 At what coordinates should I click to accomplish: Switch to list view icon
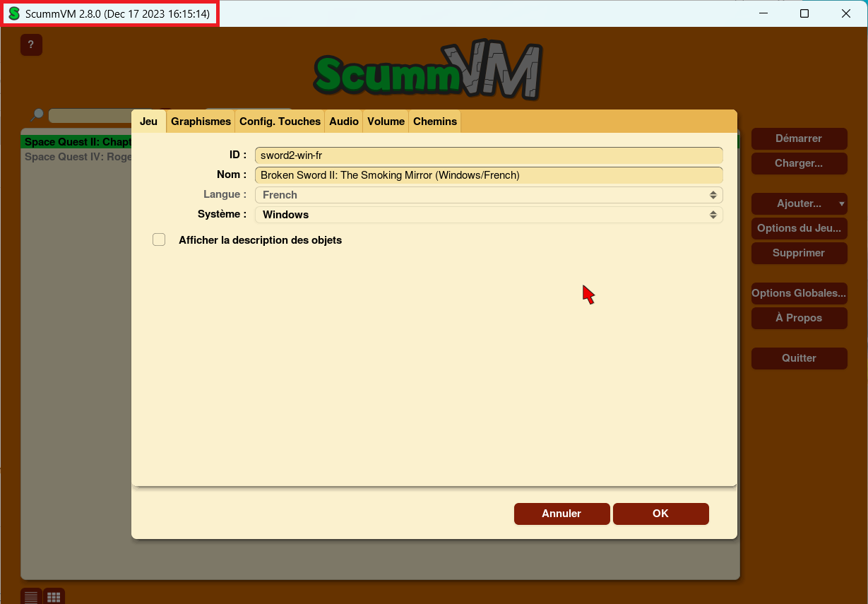coord(31,596)
